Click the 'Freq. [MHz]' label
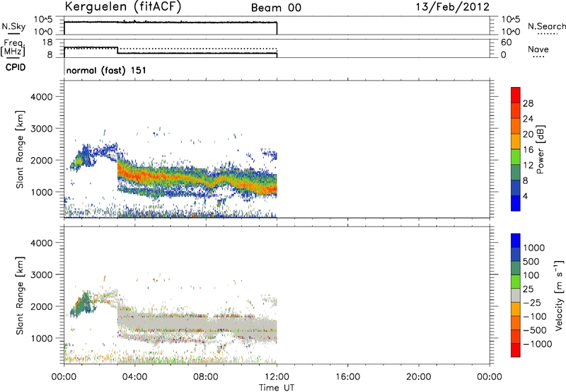 (x=13, y=48)
